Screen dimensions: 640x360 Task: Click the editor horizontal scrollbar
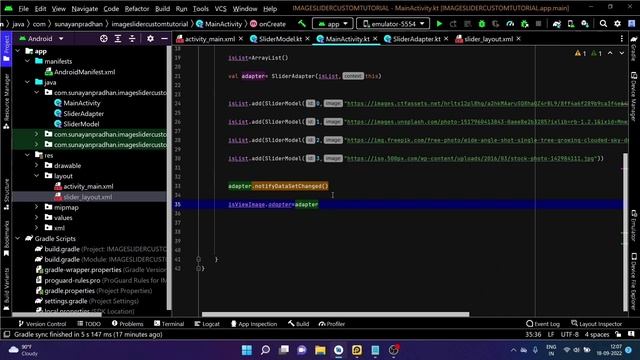[x=336, y=314]
